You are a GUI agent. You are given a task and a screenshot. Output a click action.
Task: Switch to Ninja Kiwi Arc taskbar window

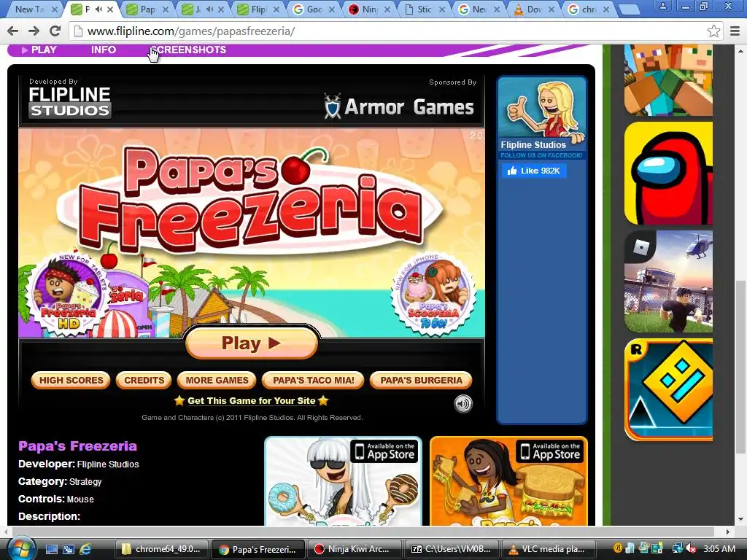(354, 549)
